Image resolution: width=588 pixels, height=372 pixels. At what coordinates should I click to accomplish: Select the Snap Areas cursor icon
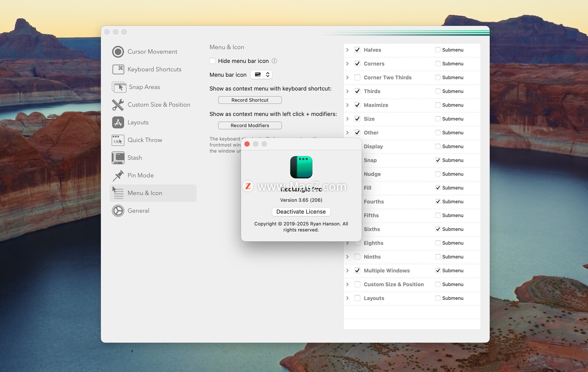[119, 87]
